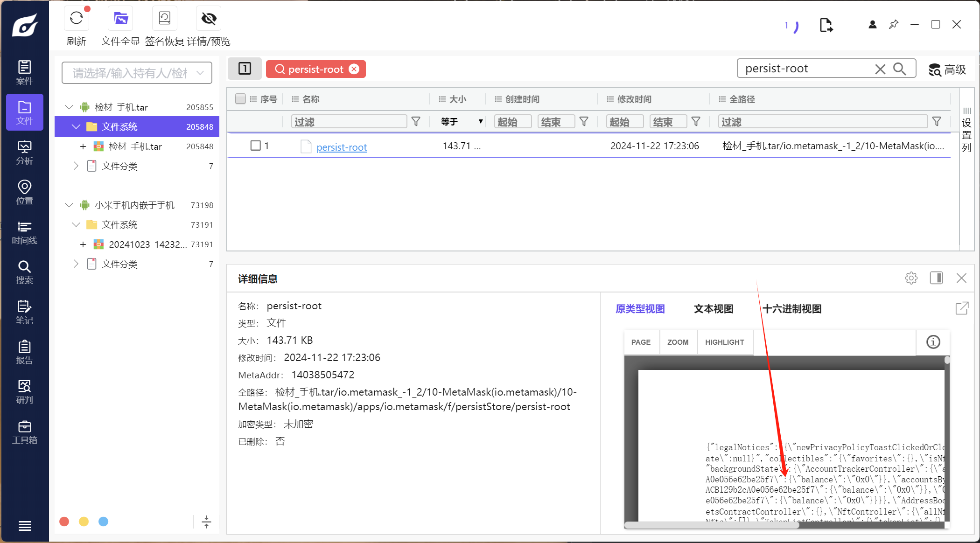Open the 工具箱 sidebar section
Image resolution: width=980 pixels, height=543 pixels.
click(24, 432)
